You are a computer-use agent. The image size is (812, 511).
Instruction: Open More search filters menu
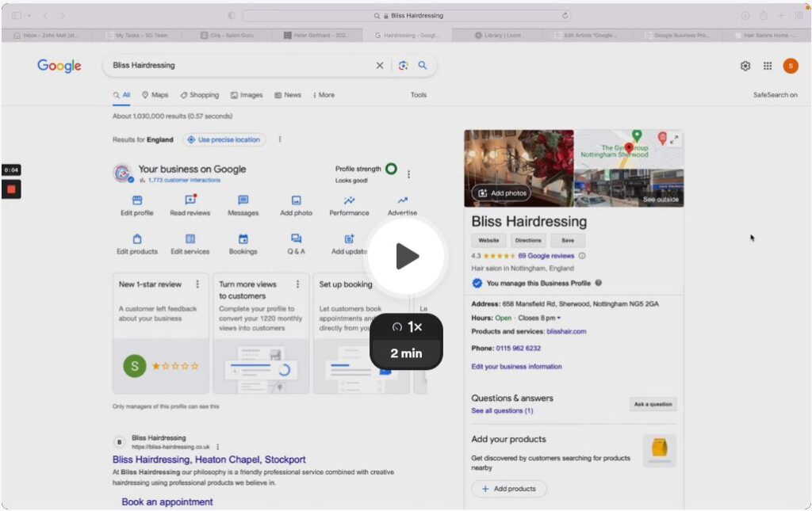324,95
